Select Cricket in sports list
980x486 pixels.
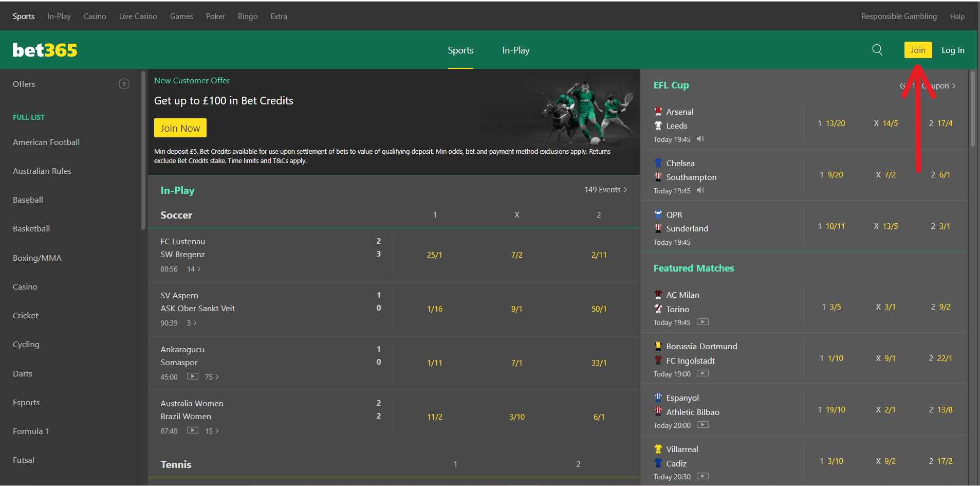[26, 316]
